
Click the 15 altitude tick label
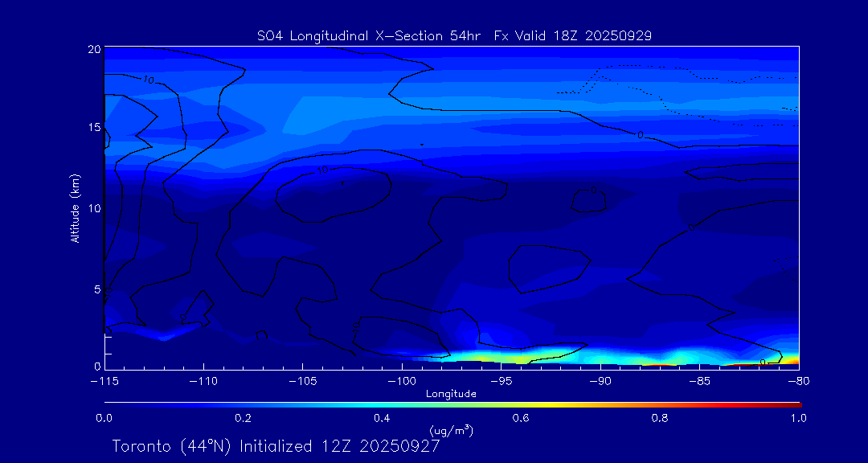(x=95, y=127)
